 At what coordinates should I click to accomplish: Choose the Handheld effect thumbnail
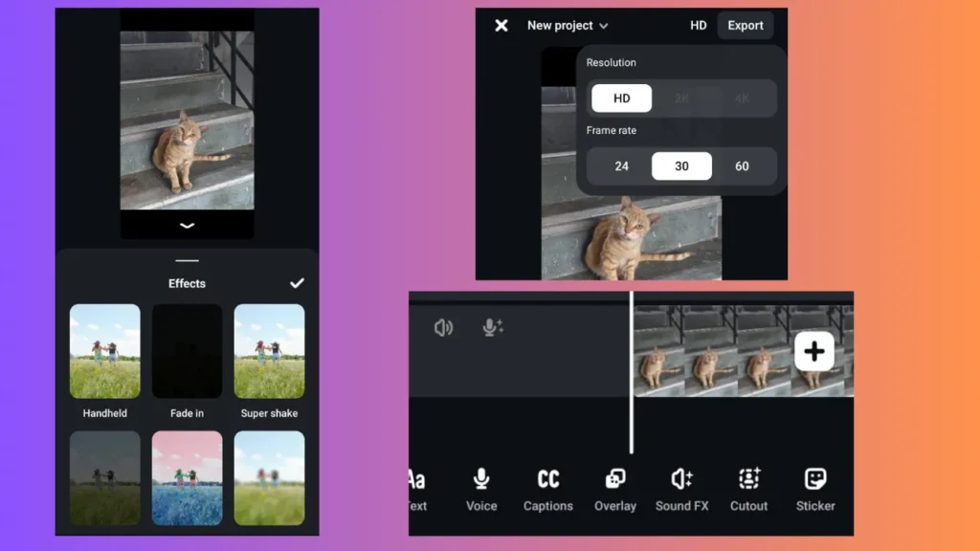(105, 351)
